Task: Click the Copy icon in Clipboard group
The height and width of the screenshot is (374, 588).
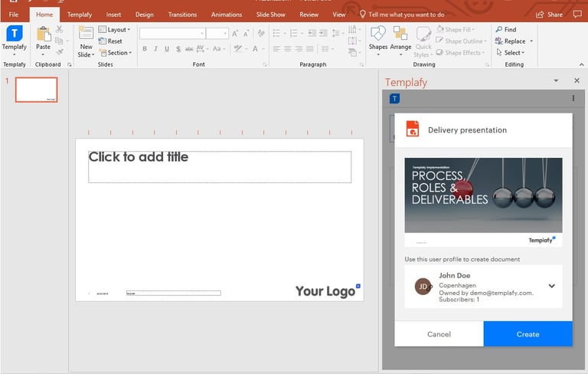Action: click(x=59, y=41)
